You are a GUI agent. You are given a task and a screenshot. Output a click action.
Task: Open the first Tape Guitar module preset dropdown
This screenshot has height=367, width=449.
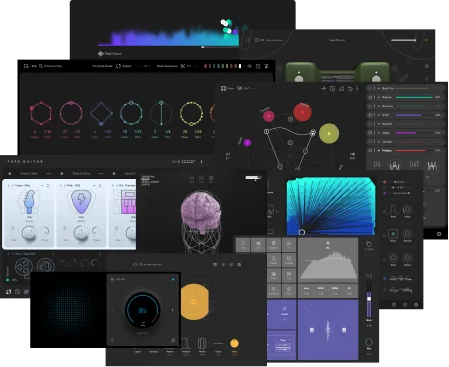(42, 185)
